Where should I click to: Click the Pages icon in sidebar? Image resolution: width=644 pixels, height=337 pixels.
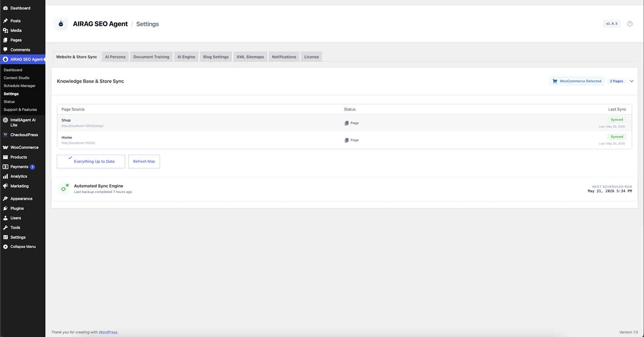tap(6, 40)
